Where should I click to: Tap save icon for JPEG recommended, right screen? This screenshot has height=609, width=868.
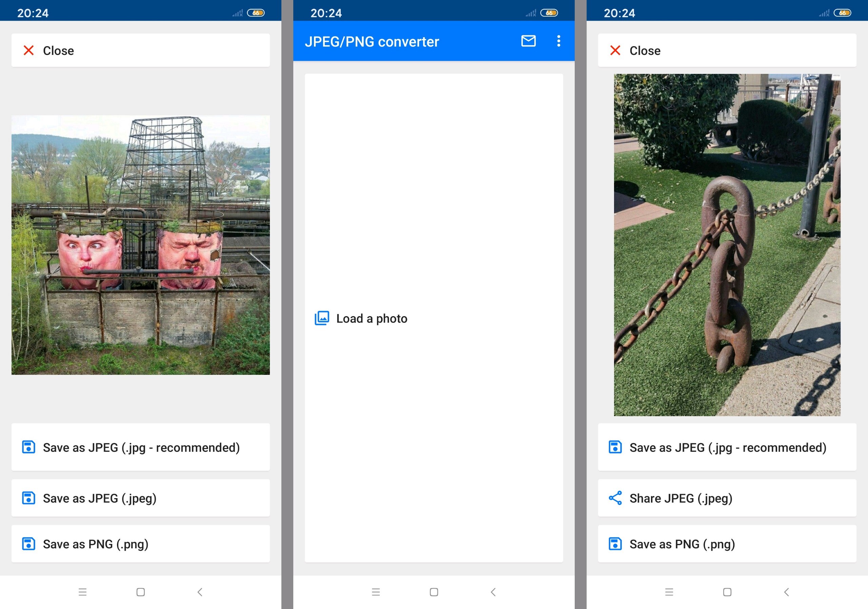pos(615,447)
